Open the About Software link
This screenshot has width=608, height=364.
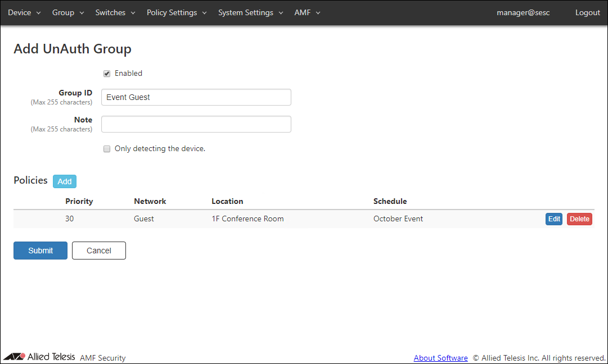tap(440, 358)
